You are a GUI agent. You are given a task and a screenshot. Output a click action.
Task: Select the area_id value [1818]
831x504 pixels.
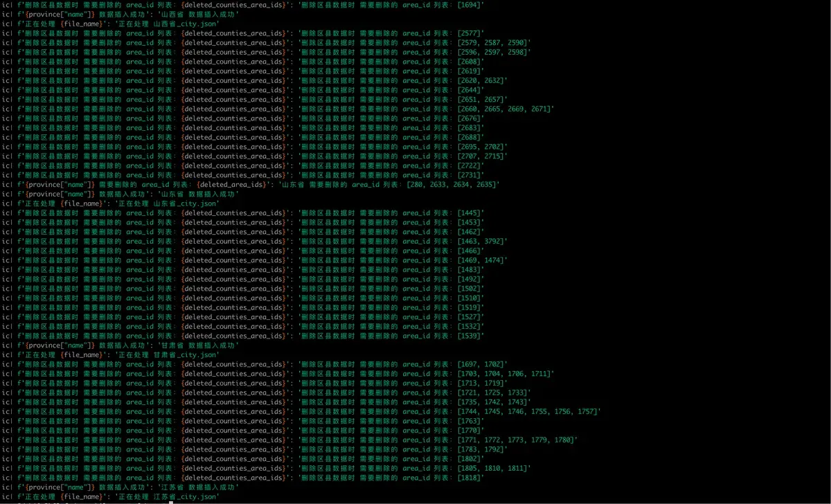pos(469,478)
